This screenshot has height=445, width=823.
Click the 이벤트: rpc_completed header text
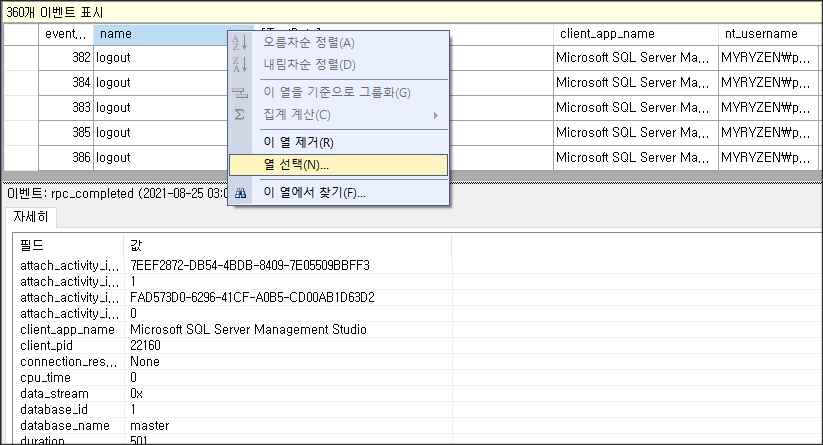[117, 193]
